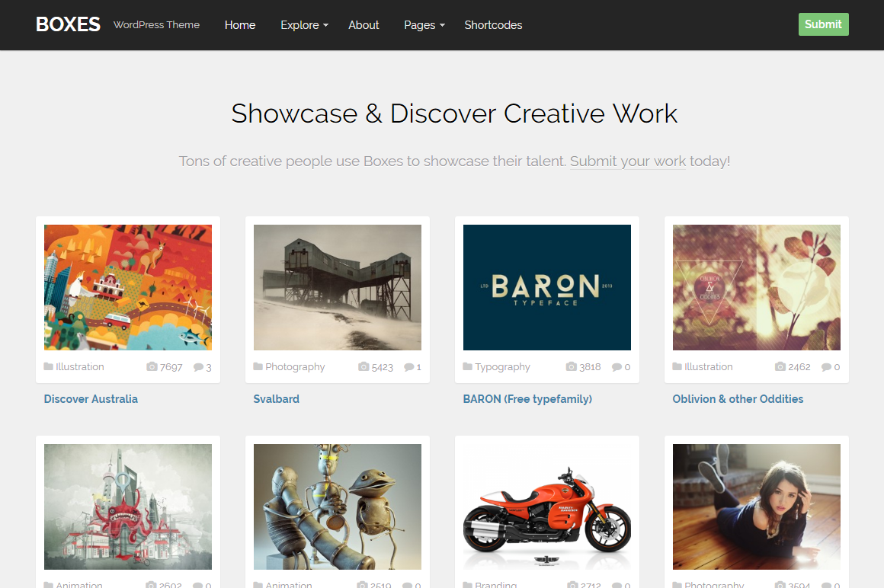884x588 pixels.
Task: Open the Discover Australia illustration thumbnail
Action: click(128, 287)
